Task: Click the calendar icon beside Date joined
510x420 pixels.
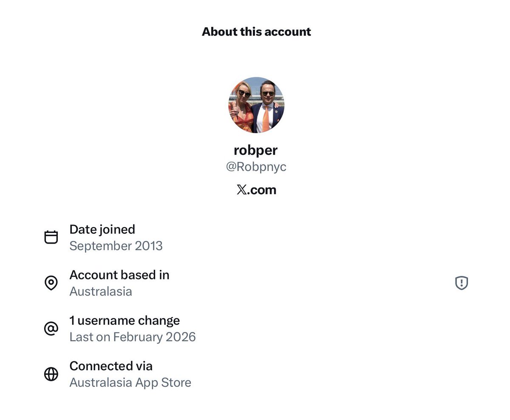Action: (51, 237)
